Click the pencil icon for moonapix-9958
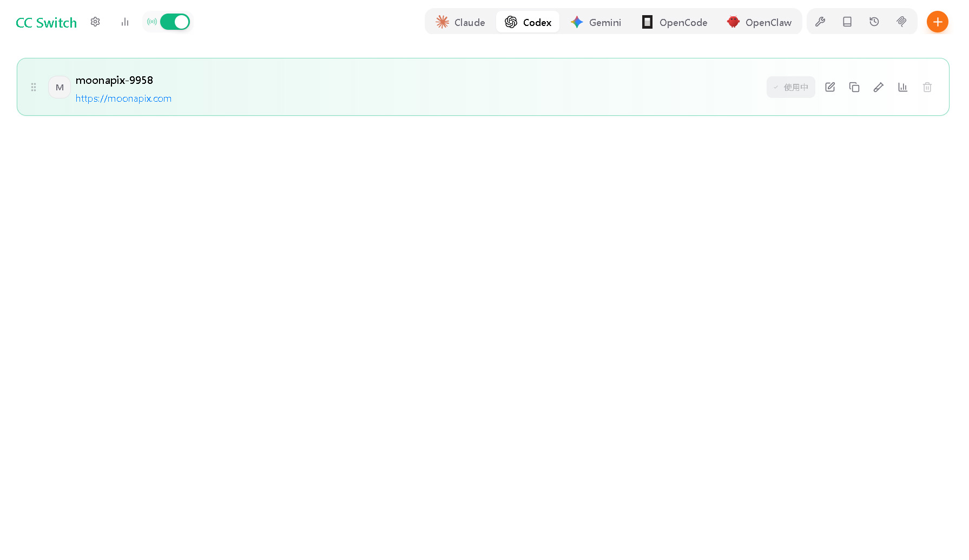 click(879, 87)
